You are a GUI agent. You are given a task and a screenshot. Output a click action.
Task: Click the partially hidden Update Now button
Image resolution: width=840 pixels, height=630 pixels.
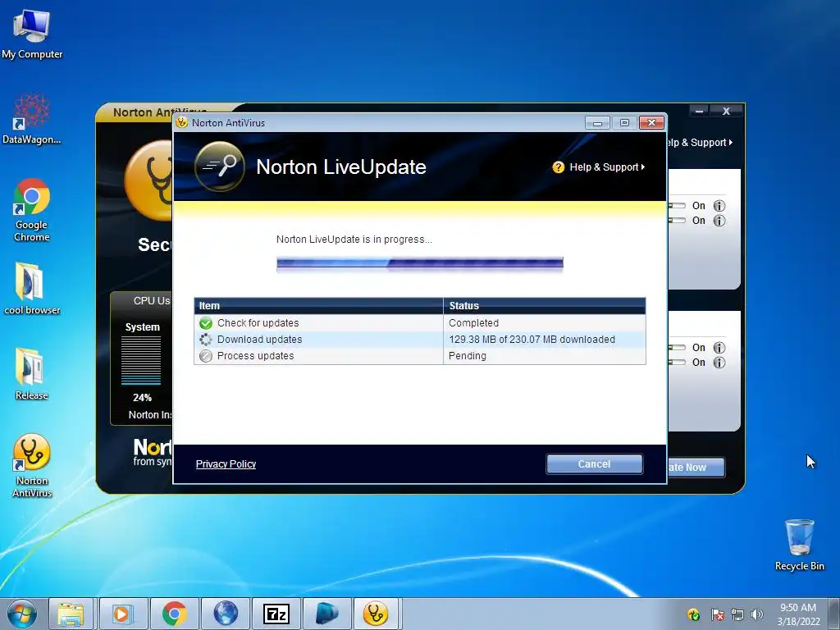pyautogui.click(x=696, y=467)
